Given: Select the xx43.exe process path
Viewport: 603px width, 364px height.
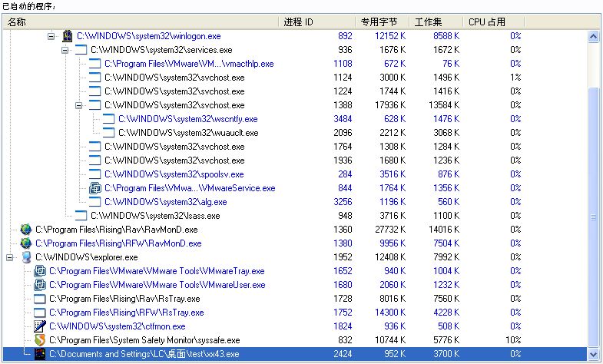Looking at the screenshot, I should pos(144,354).
